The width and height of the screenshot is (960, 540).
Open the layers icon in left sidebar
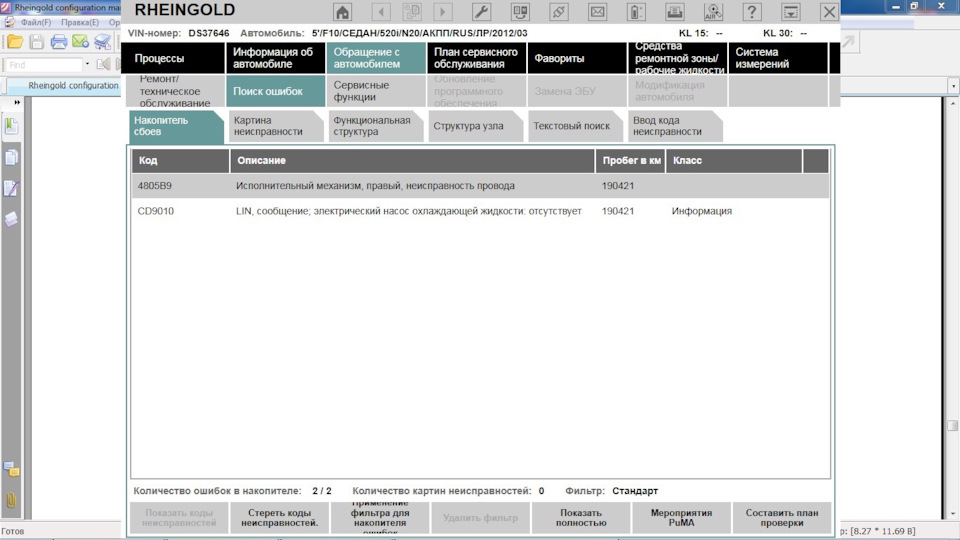tap(11, 219)
